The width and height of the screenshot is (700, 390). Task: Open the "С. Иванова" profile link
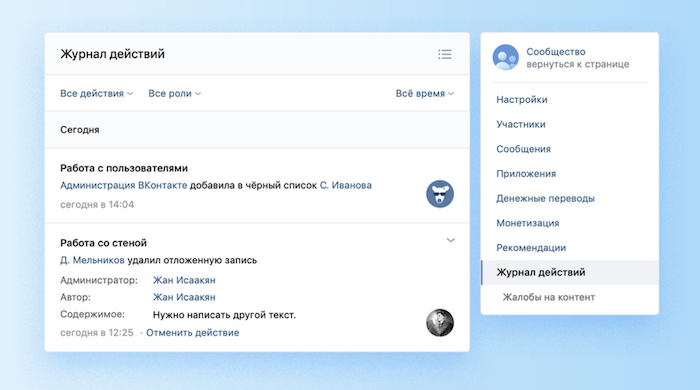pyautogui.click(x=346, y=185)
